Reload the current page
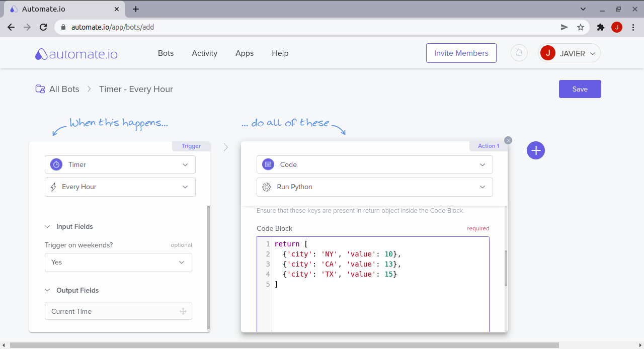Image resolution: width=644 pixels, height=349 pixels. [43, 27]
